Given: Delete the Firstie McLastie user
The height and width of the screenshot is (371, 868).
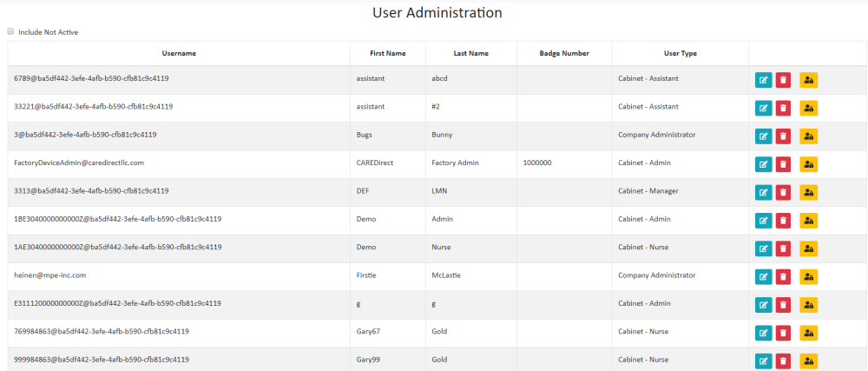Looking at the screenshot, I should (x=783, y=277).
